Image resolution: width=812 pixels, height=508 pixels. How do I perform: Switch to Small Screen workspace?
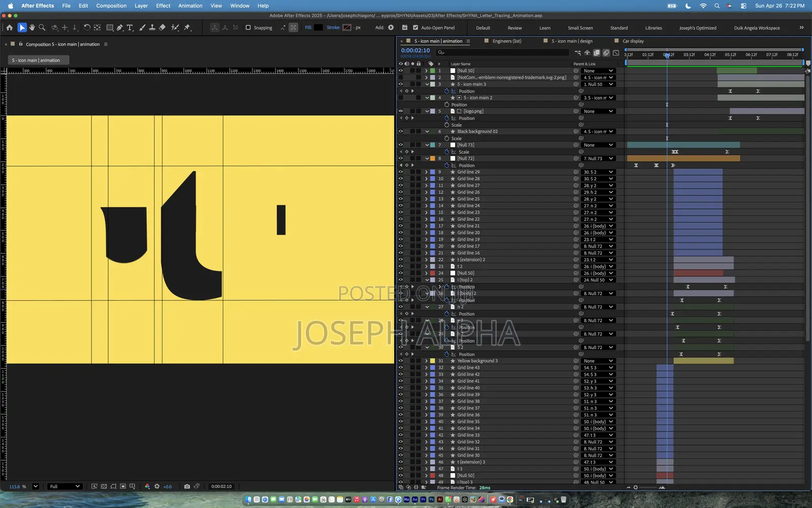click(x=580, y=28)
